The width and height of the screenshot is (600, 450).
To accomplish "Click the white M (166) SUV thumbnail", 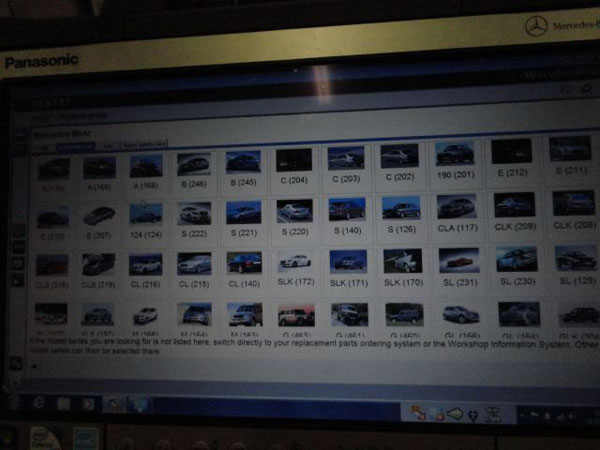I will click(145, 316).
